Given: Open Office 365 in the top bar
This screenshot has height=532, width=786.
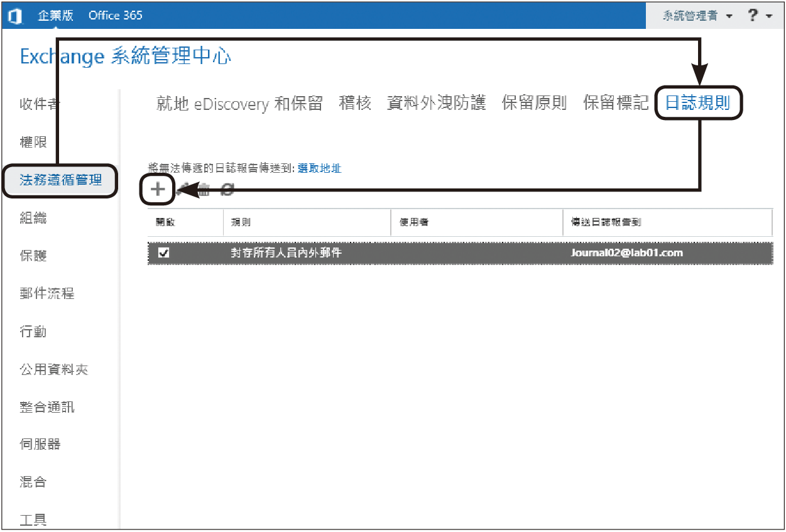Looking at the screenshot, I should tap(116, 16).
